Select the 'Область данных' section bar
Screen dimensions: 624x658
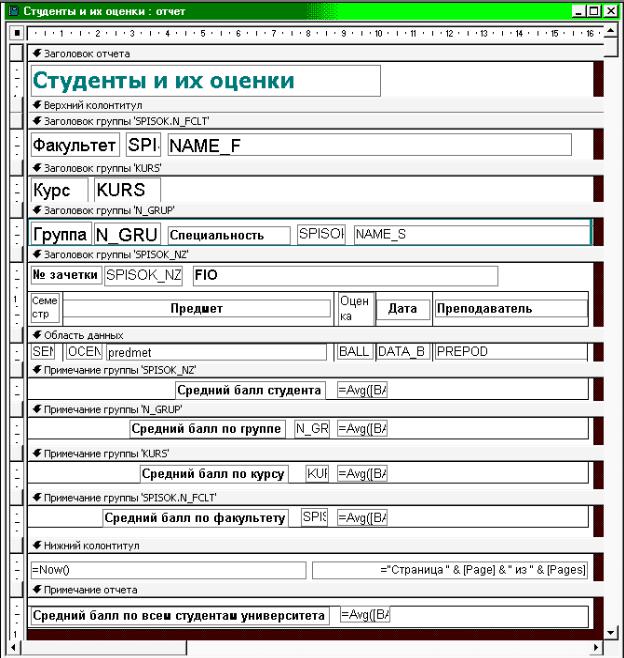click(316, 335)
